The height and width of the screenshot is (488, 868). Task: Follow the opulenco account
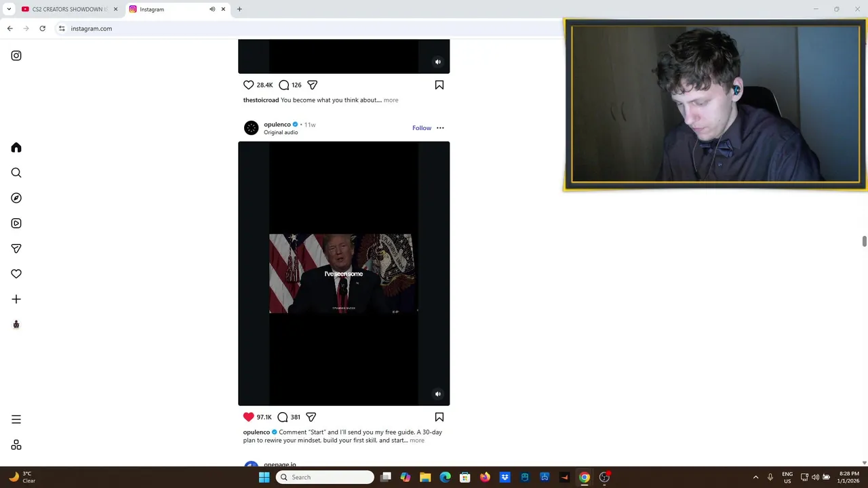(422, 128)
